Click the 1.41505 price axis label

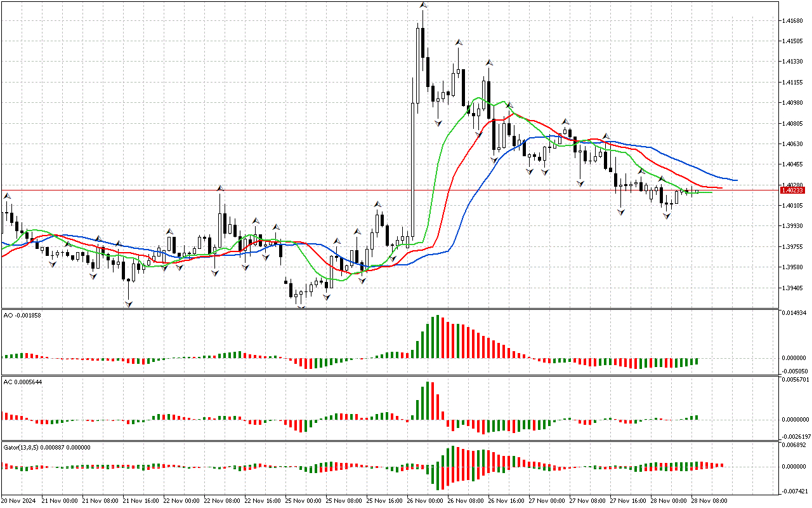click(792, 41)
